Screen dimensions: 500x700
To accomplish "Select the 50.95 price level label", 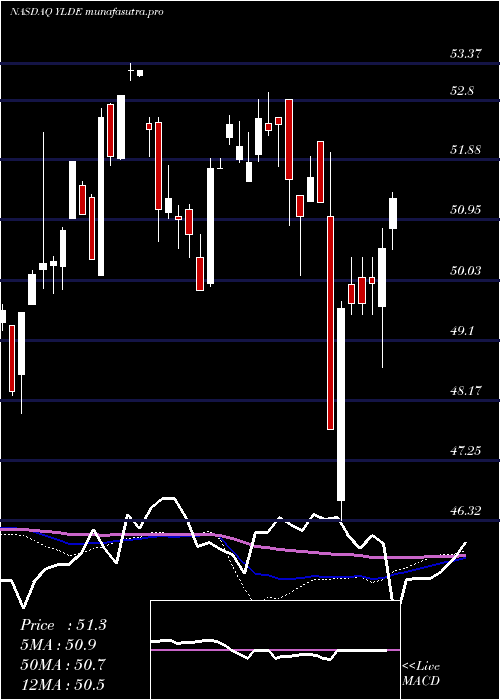I will pyautogui.click(x=466, y=209).
